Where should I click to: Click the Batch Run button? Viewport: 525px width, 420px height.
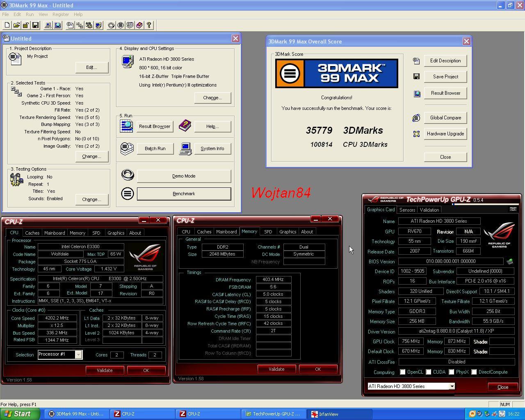[155, 148]
